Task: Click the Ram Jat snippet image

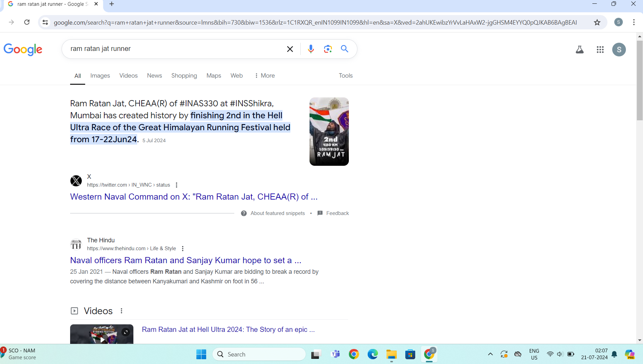Action: [329, 132]
